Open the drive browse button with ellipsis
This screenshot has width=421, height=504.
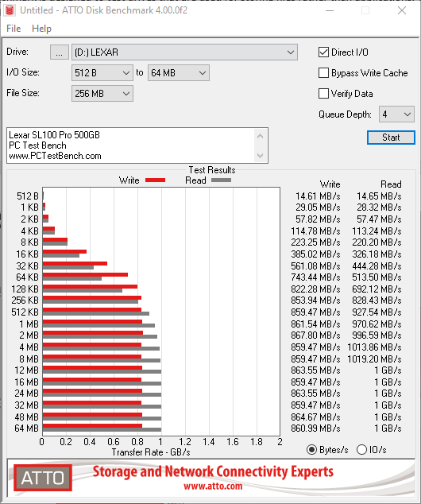point(59,52)
